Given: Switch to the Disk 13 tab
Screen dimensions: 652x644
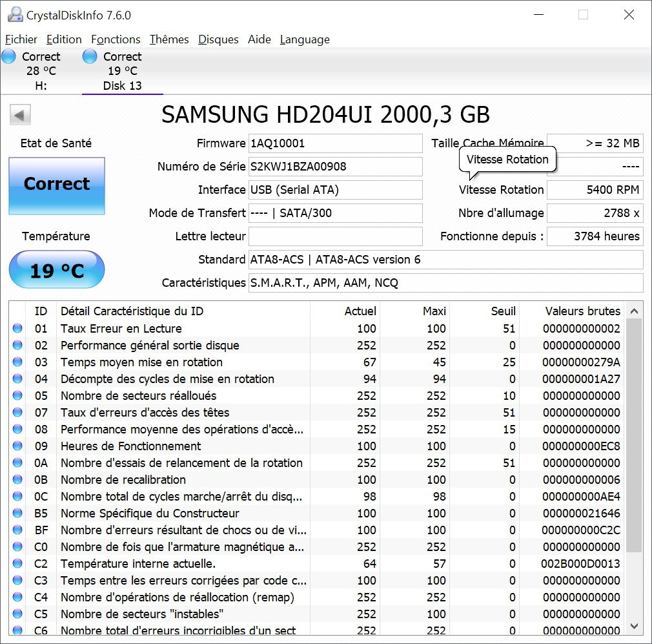Looking at the screenshot, I should point(122,71).
